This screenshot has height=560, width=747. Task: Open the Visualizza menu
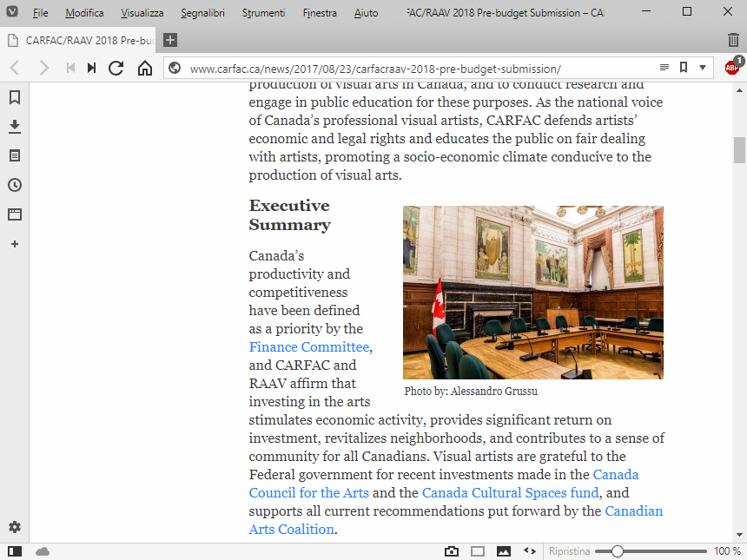[142, 13]
